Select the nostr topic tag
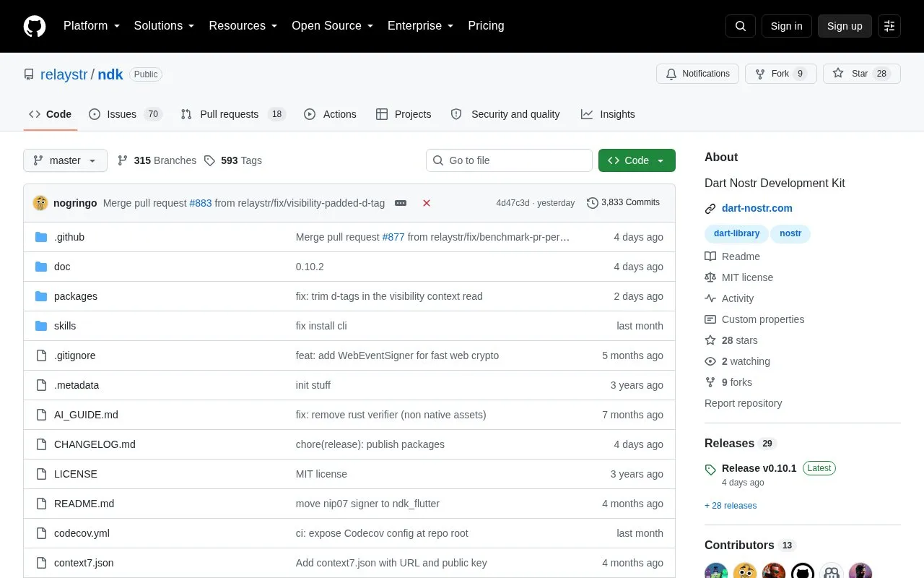Screen dimensions: 924x578 tap(790, 233)
